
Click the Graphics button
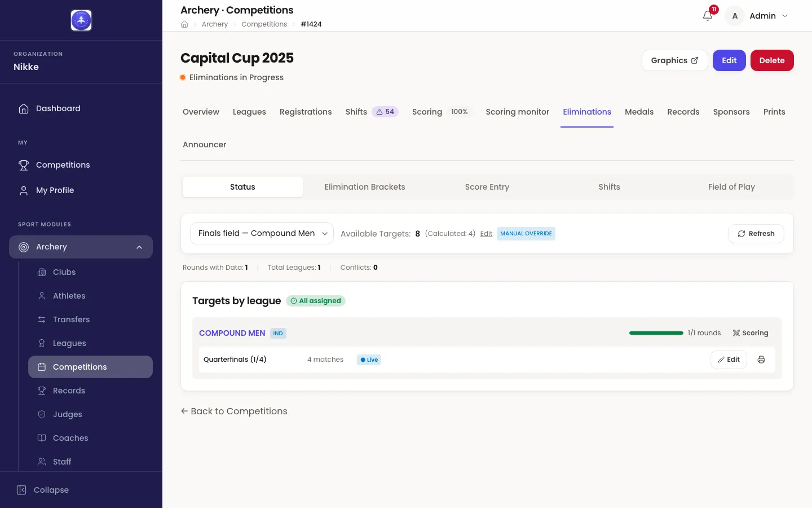coord(674,60)
